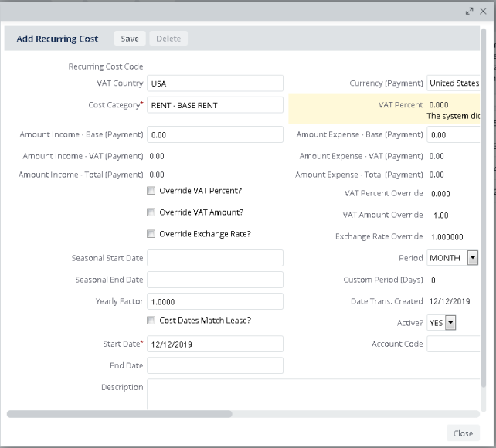Tick the Override VAT Amount checkbox
Image resolution: width=496 pixels, height=448 pixels.
151,212
